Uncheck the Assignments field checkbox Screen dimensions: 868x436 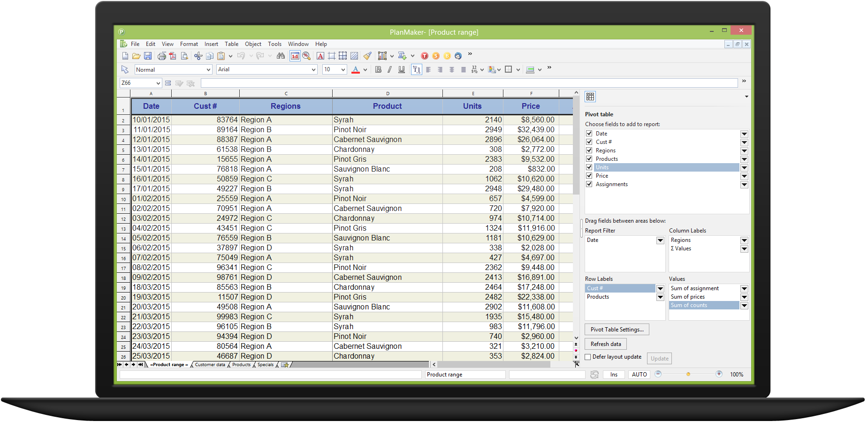tap(589, 184)
